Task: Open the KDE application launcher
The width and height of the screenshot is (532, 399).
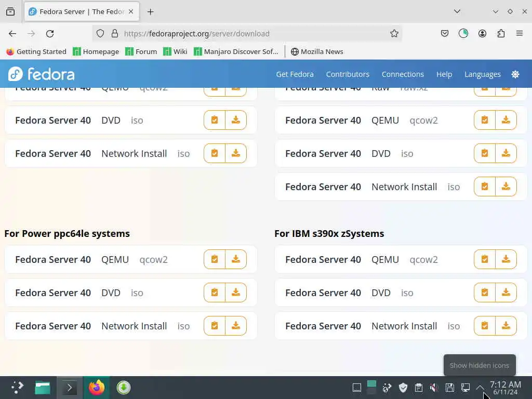Action: (17, 388)
